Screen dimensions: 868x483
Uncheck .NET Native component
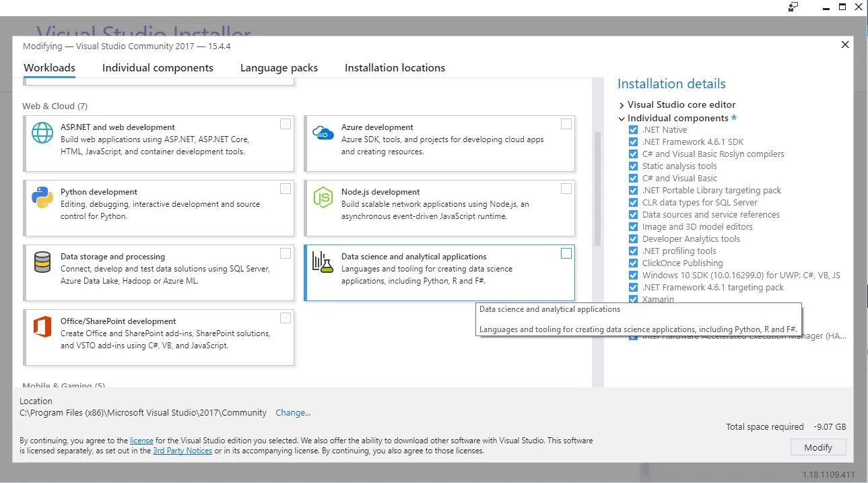click(x=633, y=130)
